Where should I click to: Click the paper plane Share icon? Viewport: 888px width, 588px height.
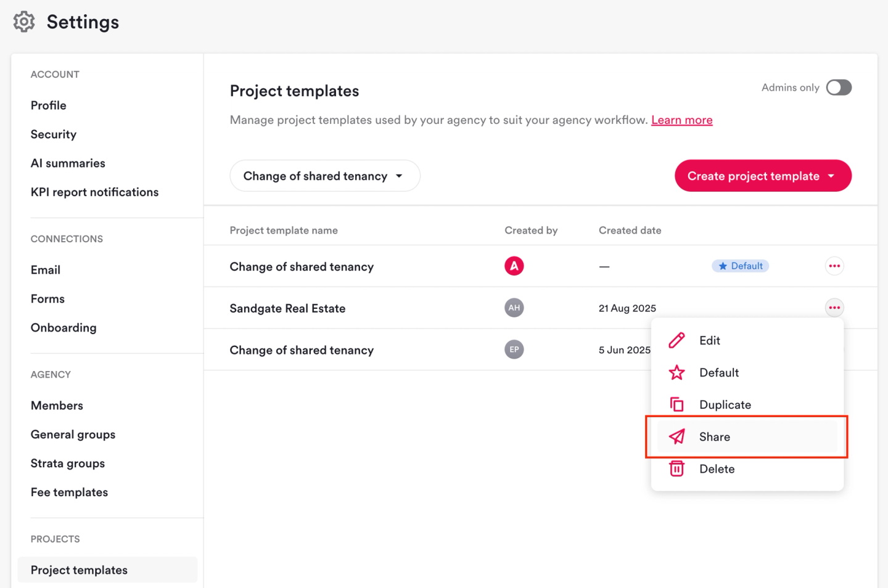[x=676, y=436]
